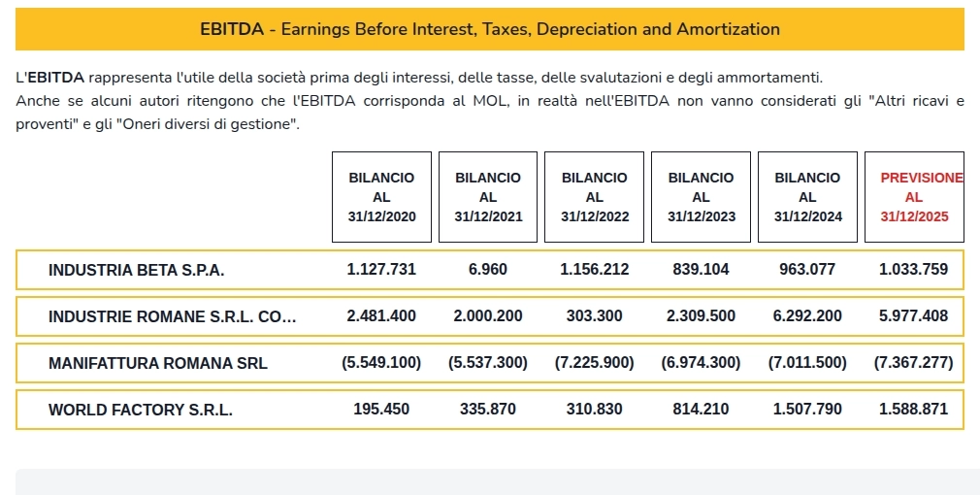Select the Bilancio al 31/12/2021 column header
980x495 pixels.
tap(488, 197)
